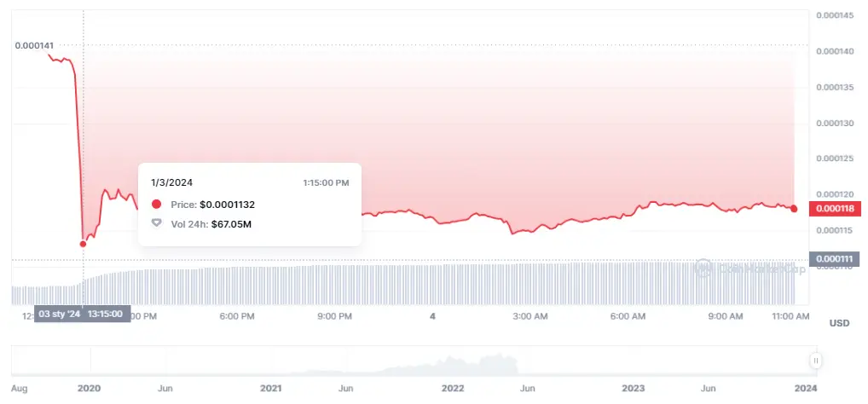Viewport: 868px width, 404px height.
Task: Click the 9:00 PM time axis label
Action: pyautogui.click(x=334, y=316)
